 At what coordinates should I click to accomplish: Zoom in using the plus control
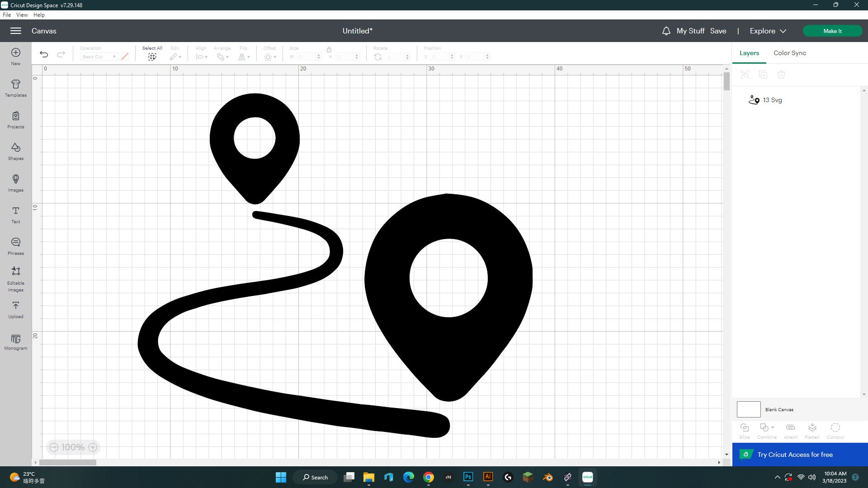(x=92, y=447)
